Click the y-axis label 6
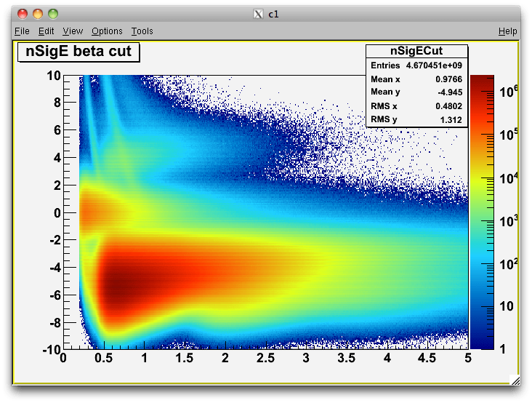 pyautogui.click(x=57, y=130)
